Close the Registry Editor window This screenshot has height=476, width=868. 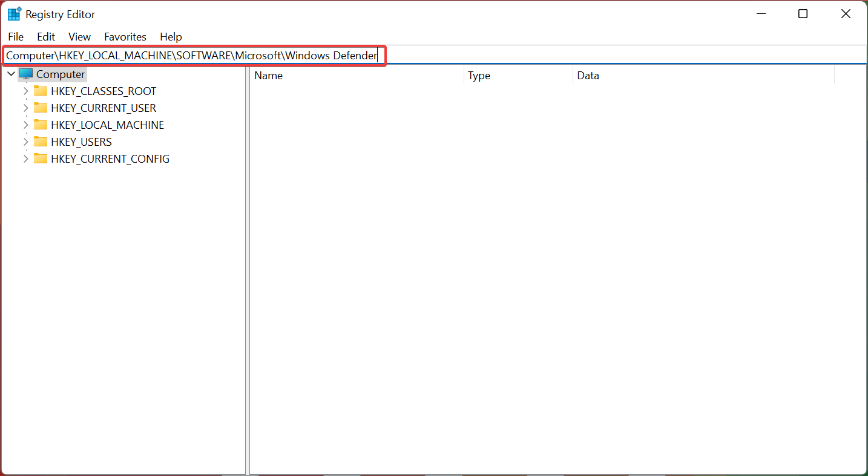pos(846,14)
